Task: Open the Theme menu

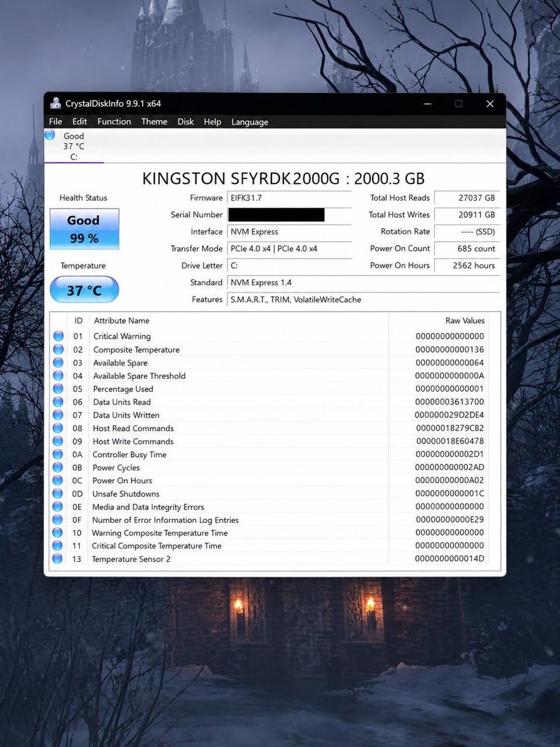Action: click(x=154, y=121)
